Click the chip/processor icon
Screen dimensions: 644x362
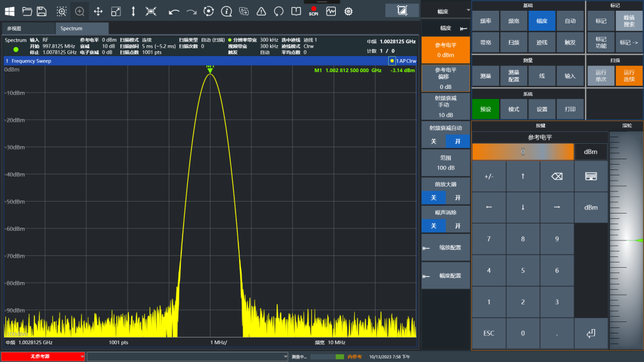tap(348, 11)
